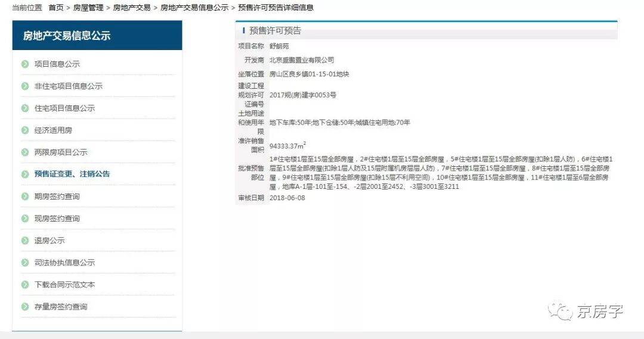This screenshot has width=644, height=339.
Task: Click the arrow icon beside 退房公示
Action: click(25, 241)
